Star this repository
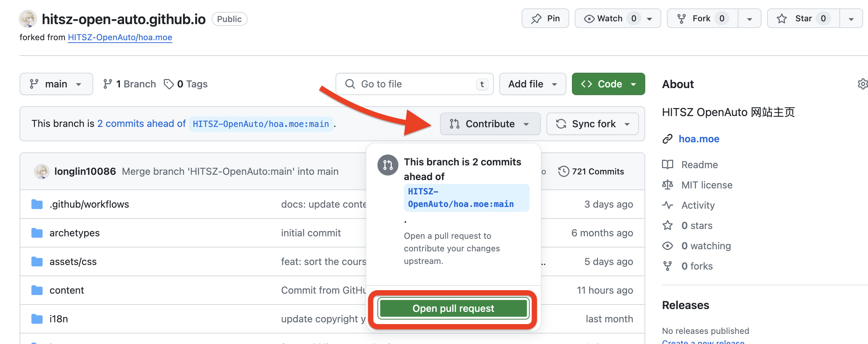This screenshot has width=868, height=344. coord(803,19)
